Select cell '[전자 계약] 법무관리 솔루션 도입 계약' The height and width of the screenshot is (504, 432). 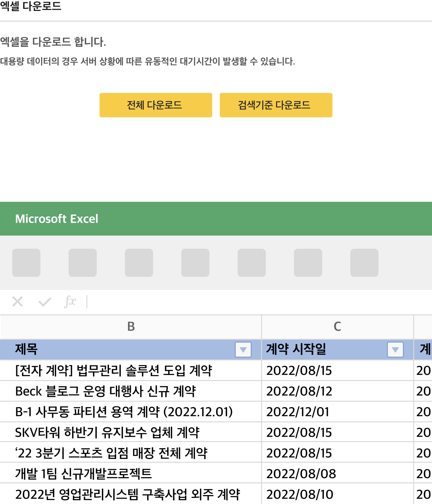(131, 370)
